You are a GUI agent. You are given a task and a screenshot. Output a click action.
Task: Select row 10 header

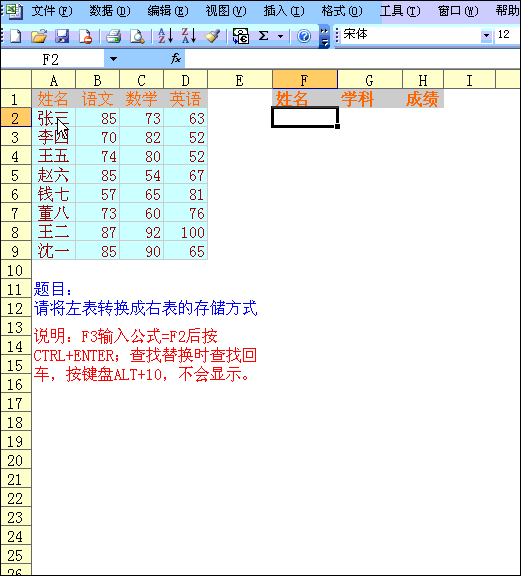click(x=16, y=270)
